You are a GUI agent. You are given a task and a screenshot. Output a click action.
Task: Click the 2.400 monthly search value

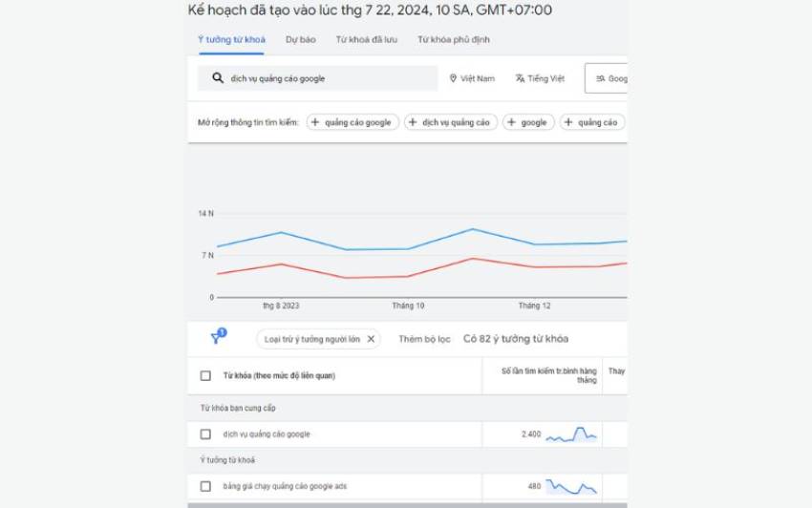pos(531,434)
